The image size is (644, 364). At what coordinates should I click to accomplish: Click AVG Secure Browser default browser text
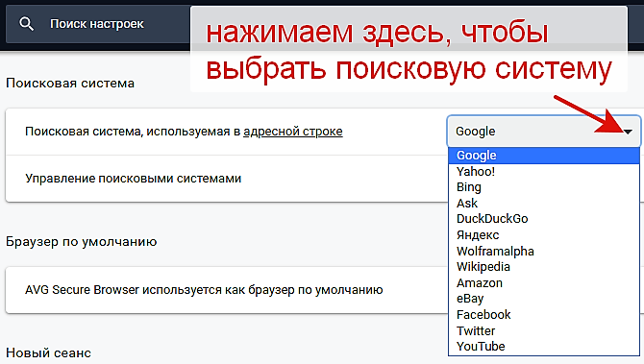(204, 290)
